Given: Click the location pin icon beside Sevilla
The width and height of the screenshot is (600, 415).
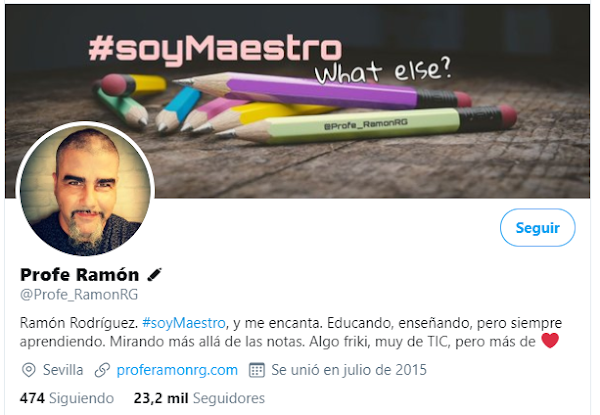Looking at the screenshot, I should tap(29, 370).
